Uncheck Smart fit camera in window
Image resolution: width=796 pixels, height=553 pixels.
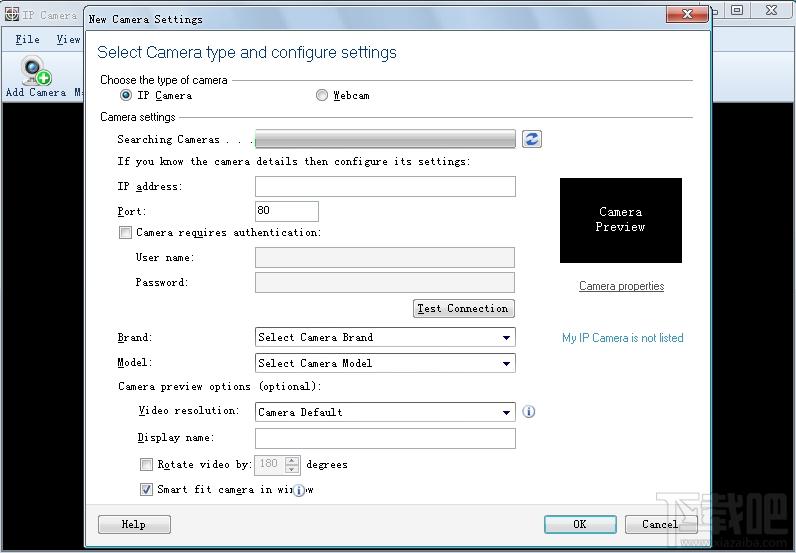[146, 489]
